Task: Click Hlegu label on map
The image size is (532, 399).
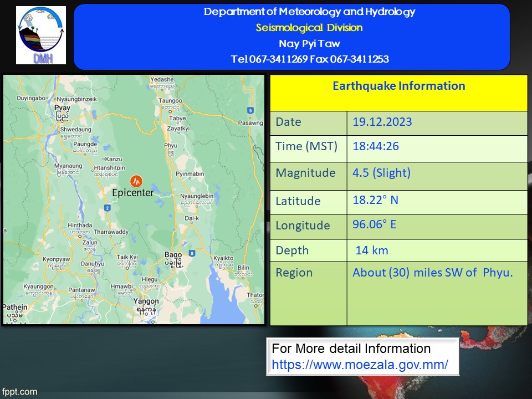Action: (150, 279)
